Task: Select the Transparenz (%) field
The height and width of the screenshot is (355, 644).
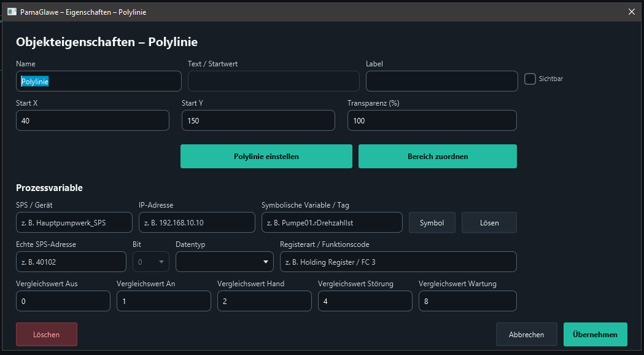Action: (432, 120)
